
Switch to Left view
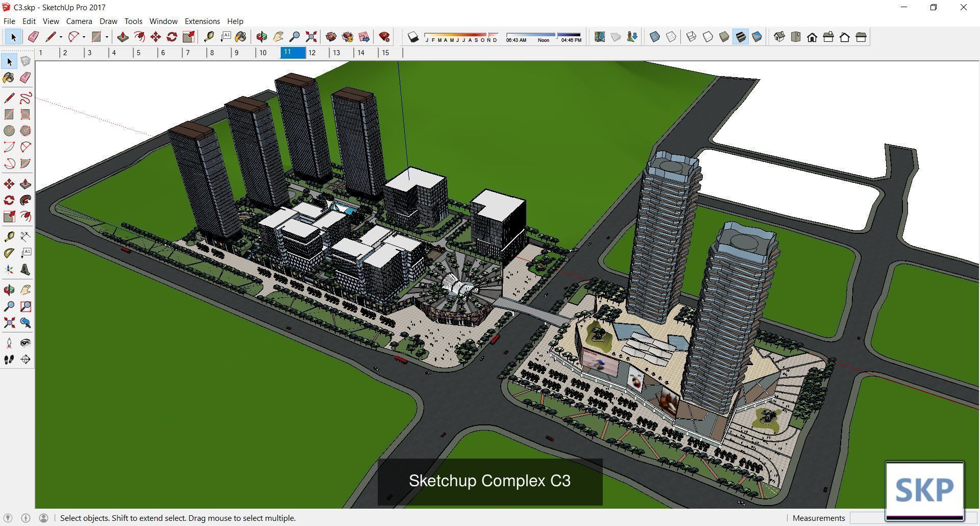click(x=861, y=37)
